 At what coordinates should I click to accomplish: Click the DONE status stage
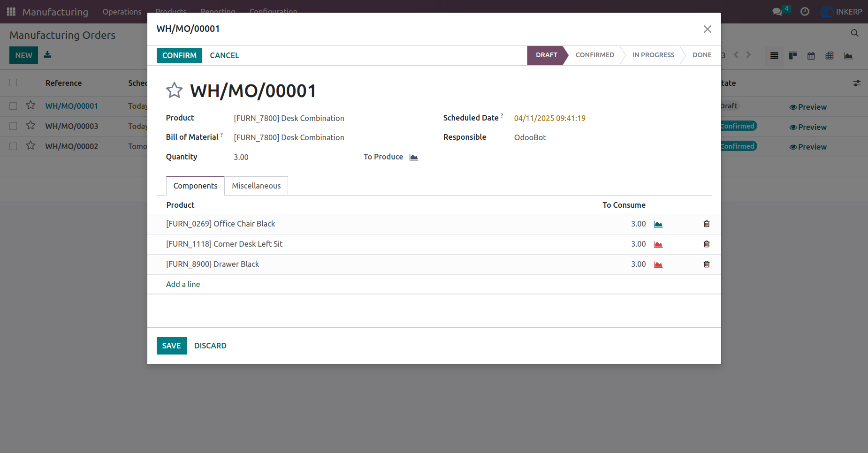pos(702,55)
